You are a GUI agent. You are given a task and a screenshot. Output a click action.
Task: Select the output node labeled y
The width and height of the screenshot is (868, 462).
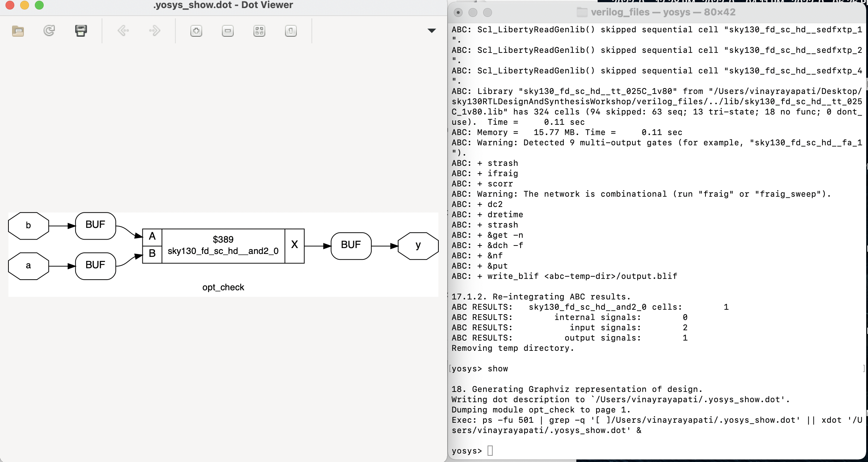(418, 246)
